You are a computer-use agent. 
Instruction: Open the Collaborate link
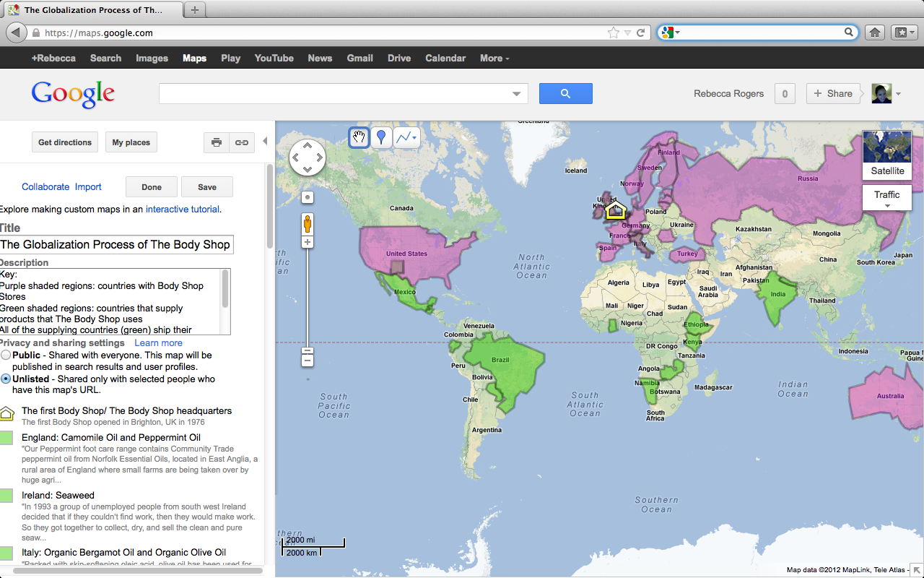coord(45,186)
